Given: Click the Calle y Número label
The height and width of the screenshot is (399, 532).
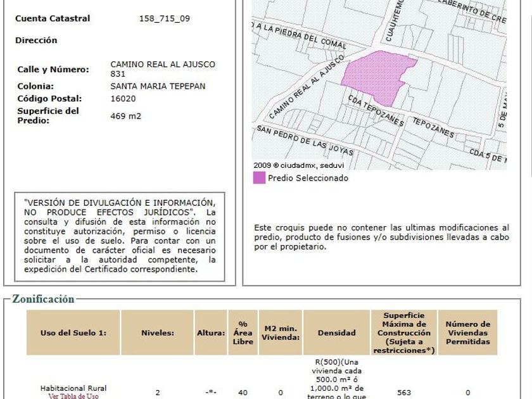Looking at the screenshot, I should tap(53, 69).
